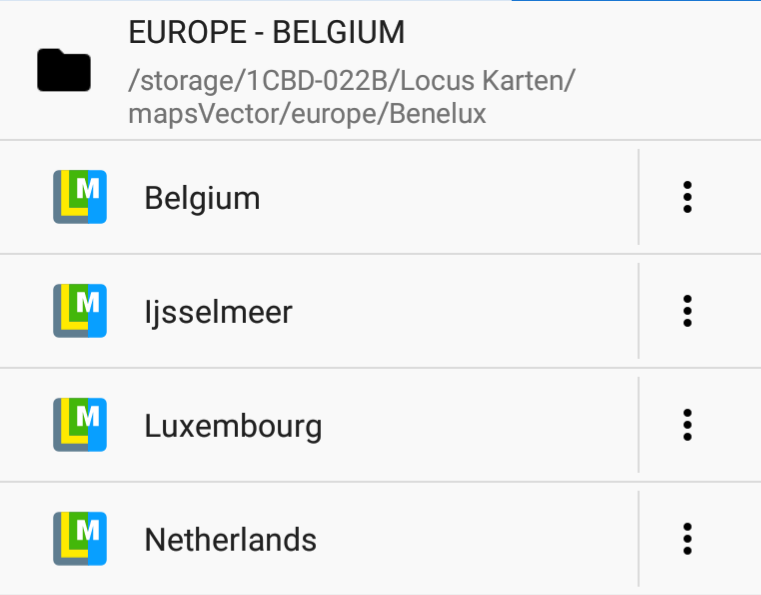Viewport: 761px width, 595px height.
Task: Expand the overflow options for Luxembourg
Action: [687, 425]
